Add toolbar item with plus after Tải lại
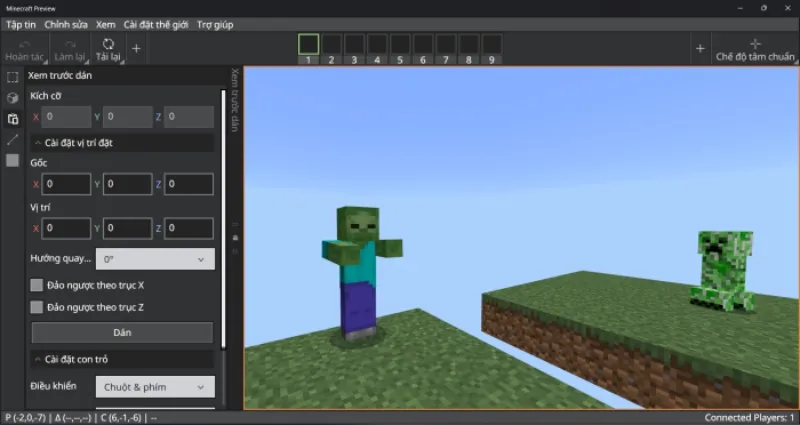The image size is (800, 425). (136, 48)
